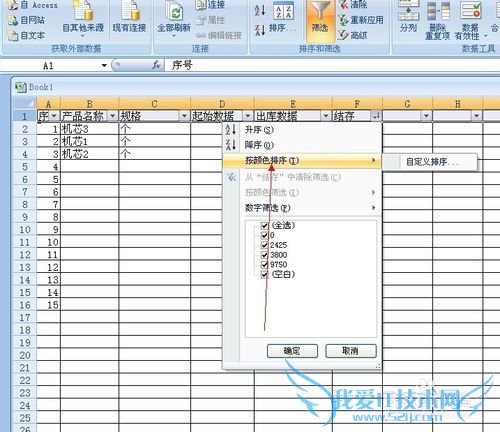Sort ascending A to Z in ribbon

260,9
